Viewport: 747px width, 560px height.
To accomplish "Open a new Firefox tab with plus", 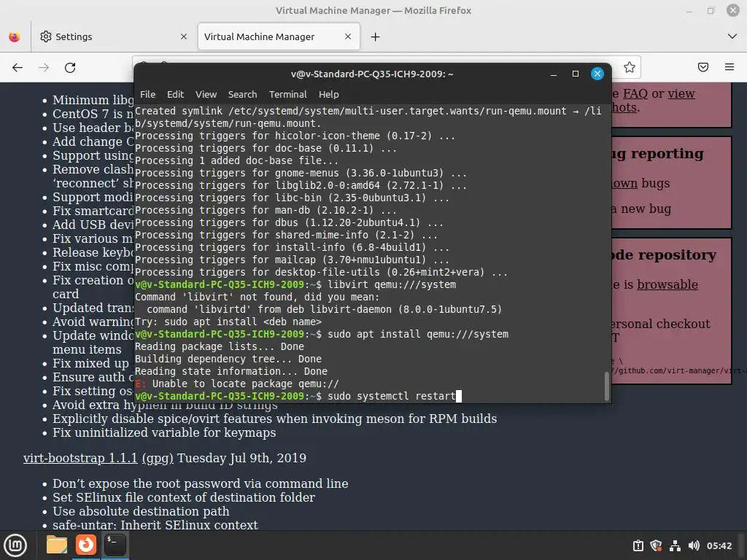I will click(x=376, y=36).
